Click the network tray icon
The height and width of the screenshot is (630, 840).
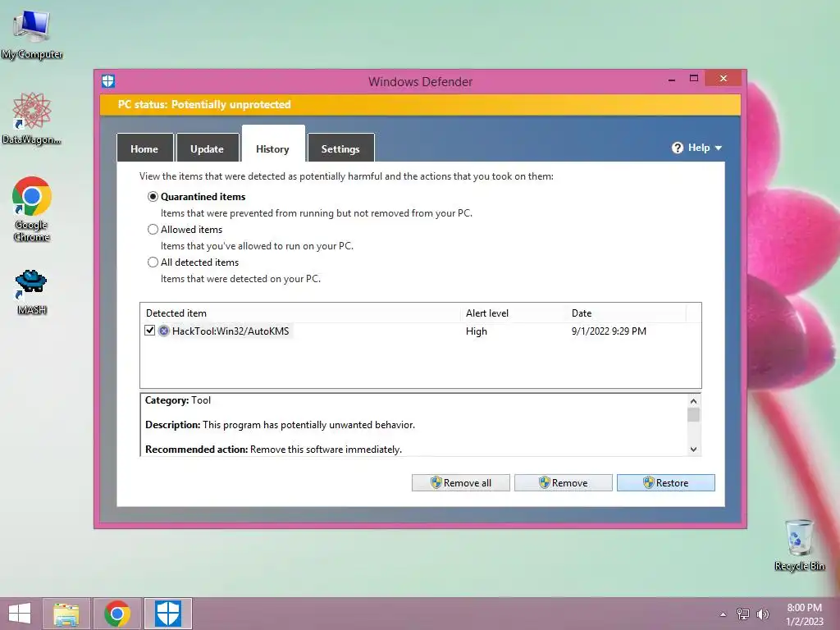[x=743, y=614]
